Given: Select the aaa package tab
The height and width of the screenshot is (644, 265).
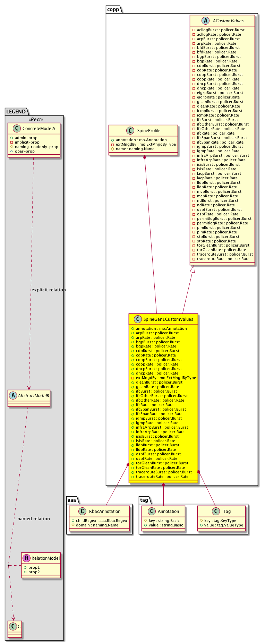Looking at the screenshot, I should pos(72,500).
